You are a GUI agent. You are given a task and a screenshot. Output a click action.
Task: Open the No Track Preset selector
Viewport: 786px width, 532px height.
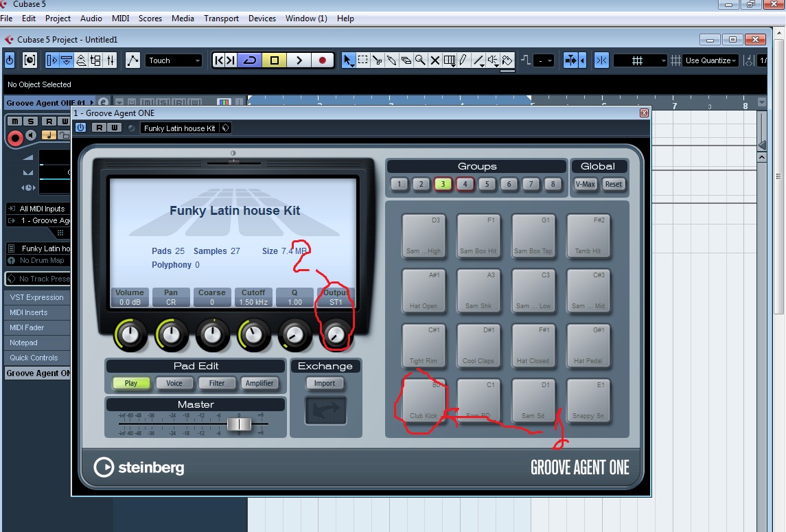[38, 279]
